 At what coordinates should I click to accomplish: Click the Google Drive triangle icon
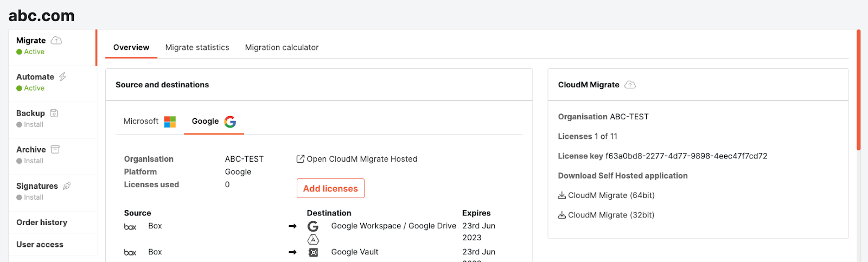coord(314,239)
